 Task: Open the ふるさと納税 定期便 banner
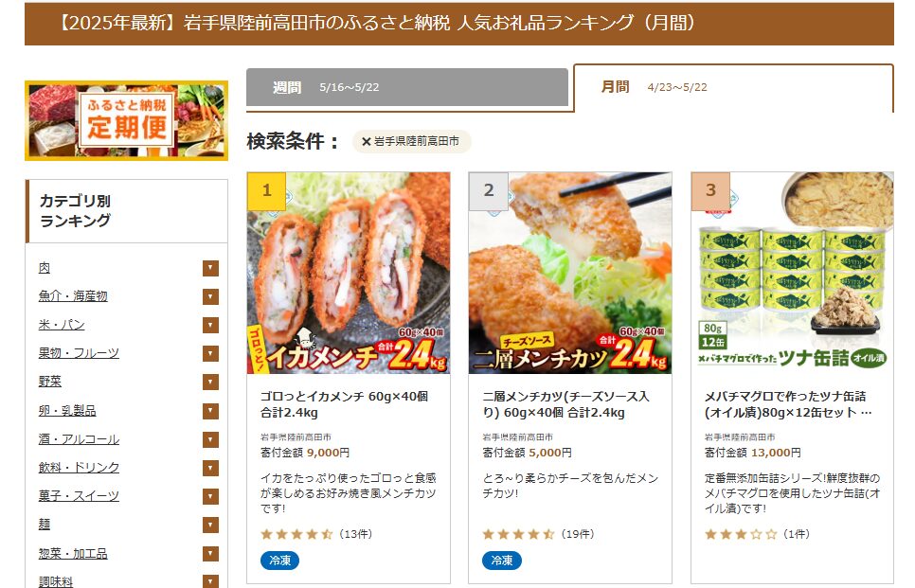coord(127,121)
